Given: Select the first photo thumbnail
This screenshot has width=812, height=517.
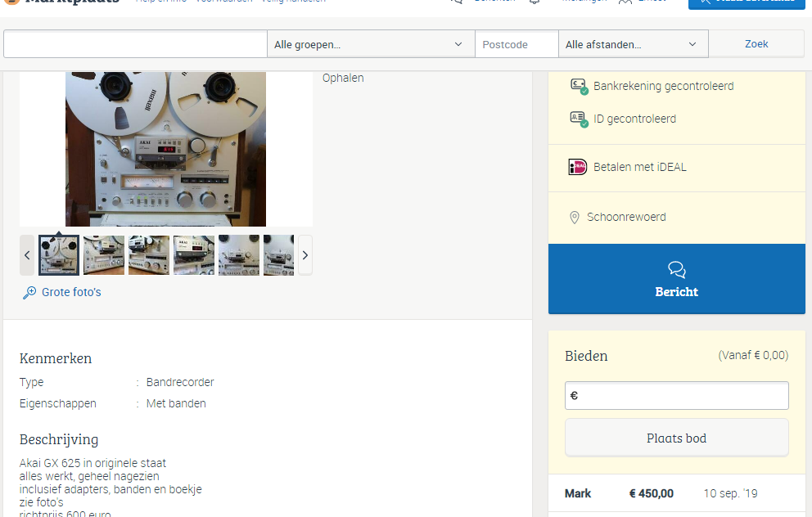Looking at the screenshot, I should pos(59,255).
